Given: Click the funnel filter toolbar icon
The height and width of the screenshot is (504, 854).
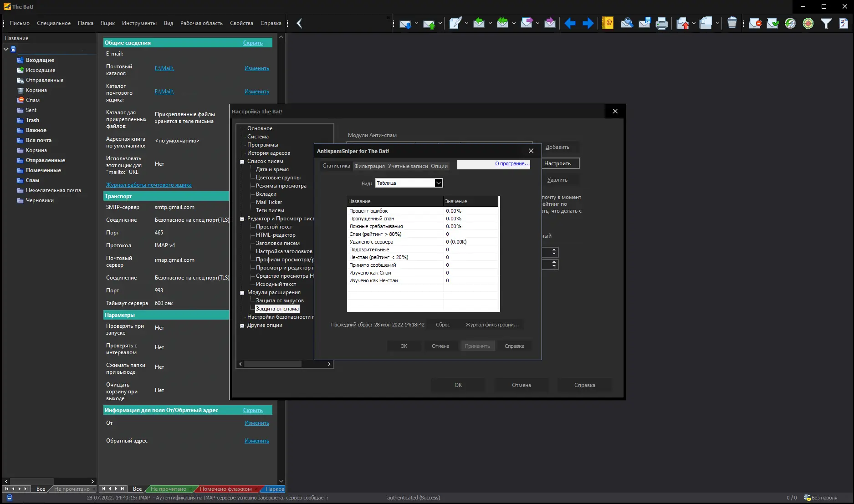Looking at the screenshot, I should coord(826,23).
